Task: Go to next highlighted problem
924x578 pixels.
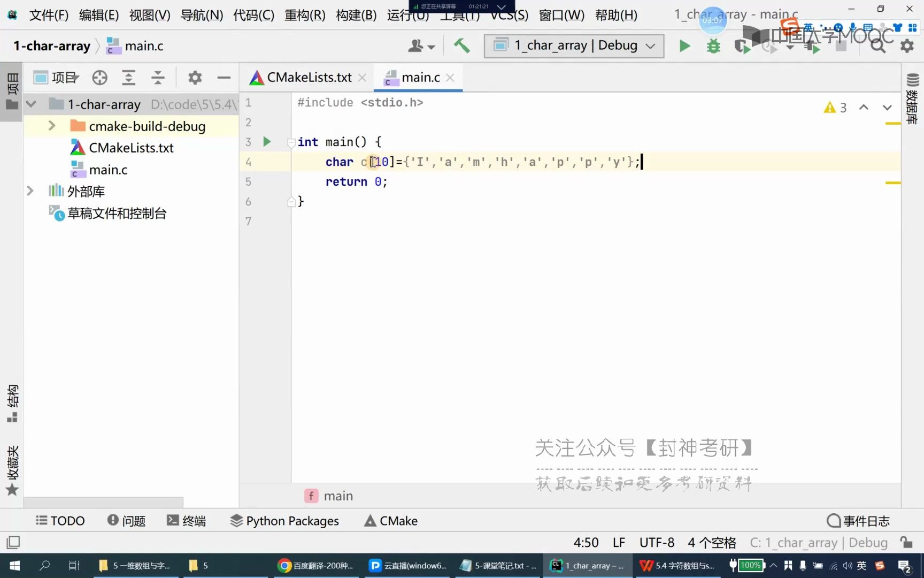Action: pos(887,108)
